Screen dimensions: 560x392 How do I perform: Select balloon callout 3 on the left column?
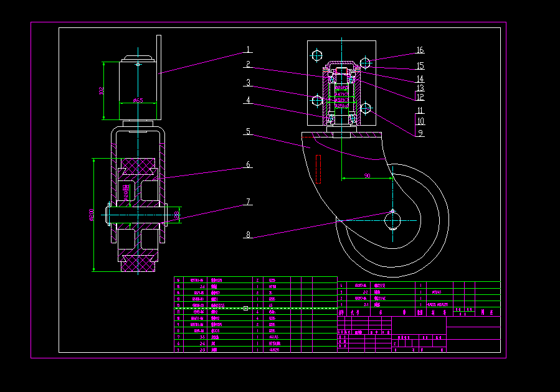(247, 81)
